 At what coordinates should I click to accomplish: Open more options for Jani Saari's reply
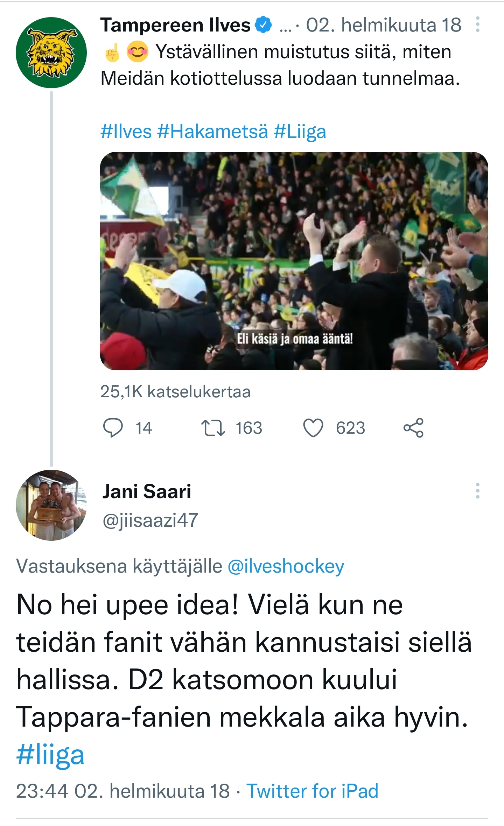pyautogui.click(x=477, y=491)
